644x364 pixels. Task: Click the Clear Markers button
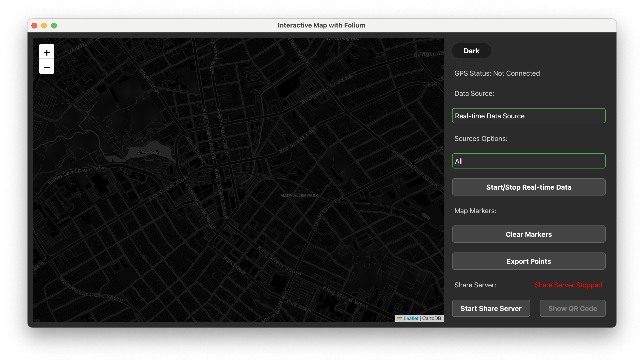(528, 234)
